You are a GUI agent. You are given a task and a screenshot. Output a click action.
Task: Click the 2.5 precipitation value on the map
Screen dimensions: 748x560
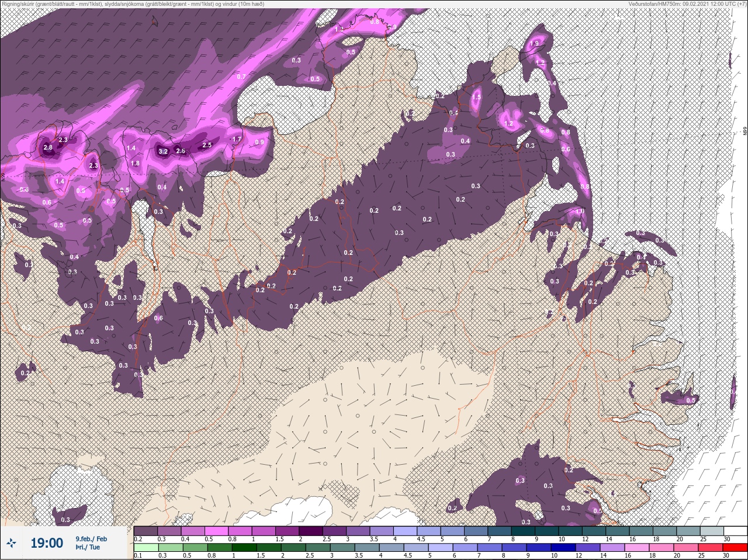[207, 144]
